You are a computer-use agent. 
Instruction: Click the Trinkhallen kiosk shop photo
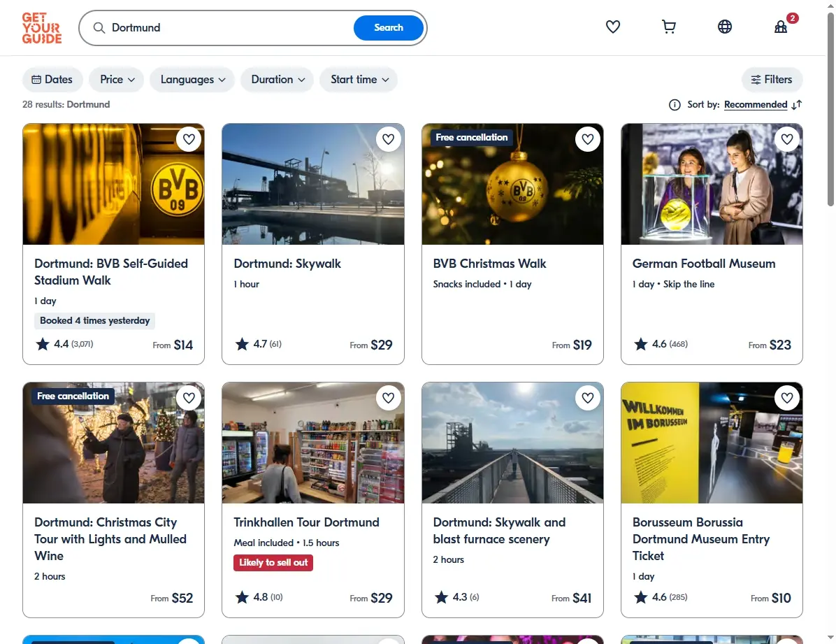313,443
